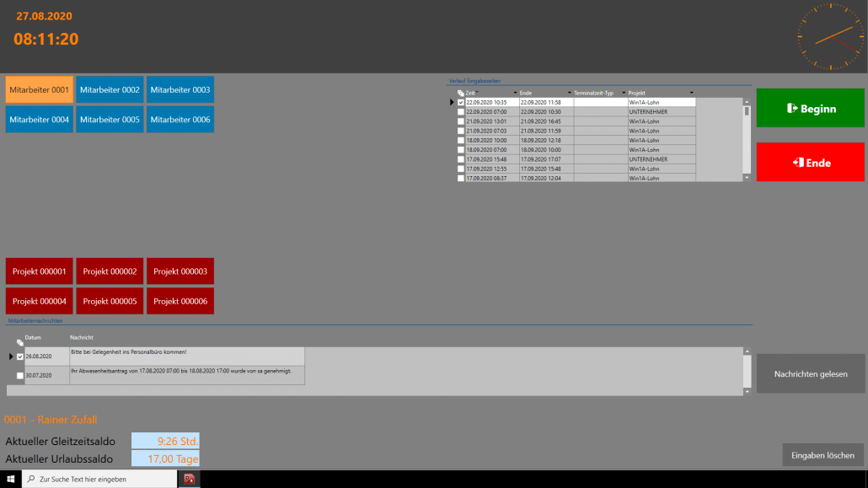Click the select-all icon in the Verlauf table header
Viewport: 868px width, 488px height.
pos(460,93)
